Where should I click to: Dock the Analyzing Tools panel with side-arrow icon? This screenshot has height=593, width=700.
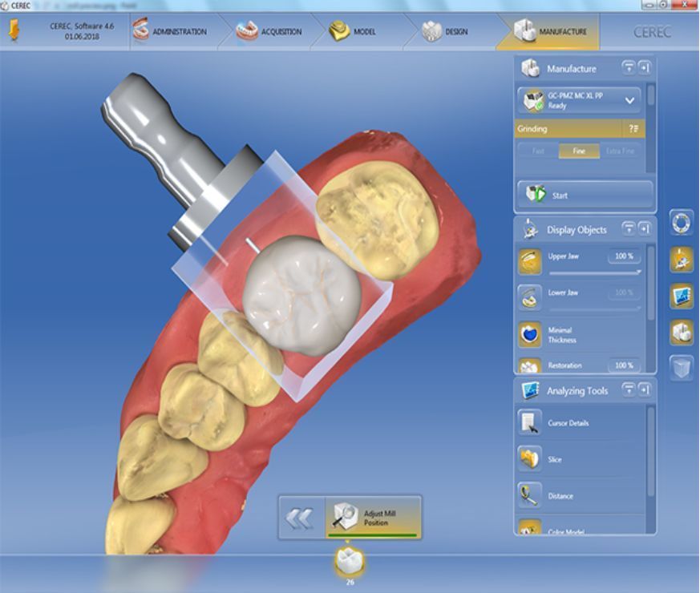(644, 389)
